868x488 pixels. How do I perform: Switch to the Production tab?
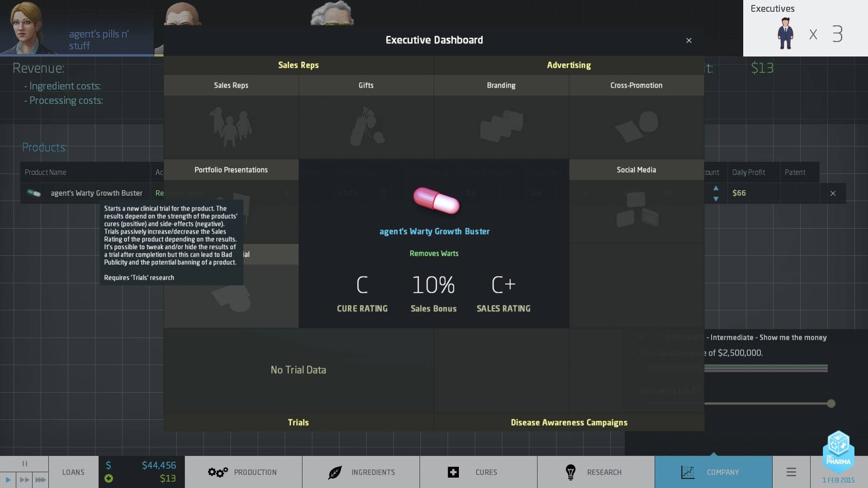tap(243, 472)
